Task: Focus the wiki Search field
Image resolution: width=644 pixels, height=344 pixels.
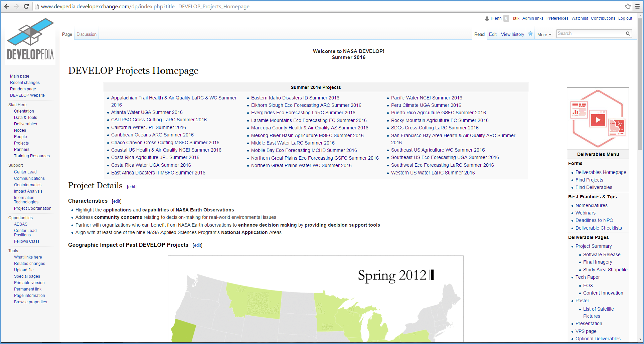Action: (x=591, y=33)
